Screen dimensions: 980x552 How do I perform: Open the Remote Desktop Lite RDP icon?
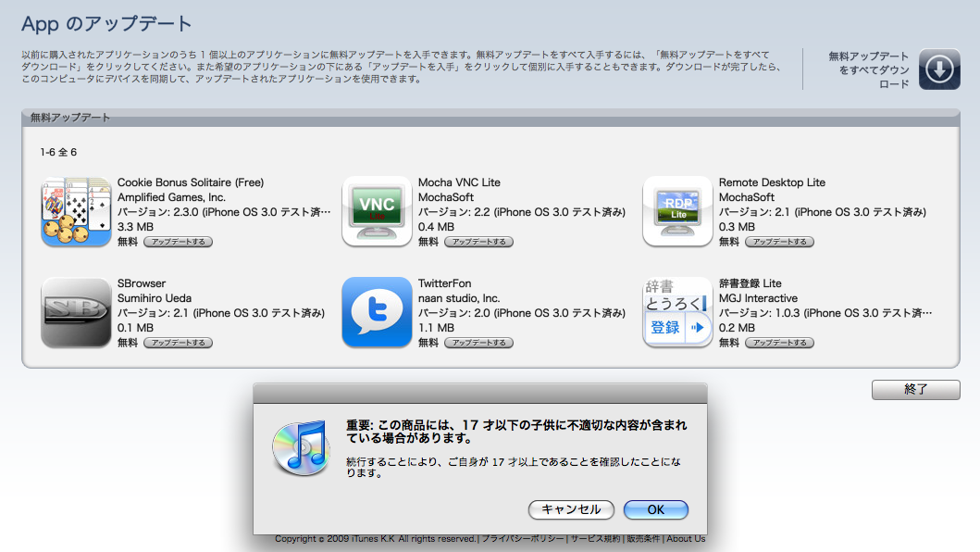click(677, 211)
